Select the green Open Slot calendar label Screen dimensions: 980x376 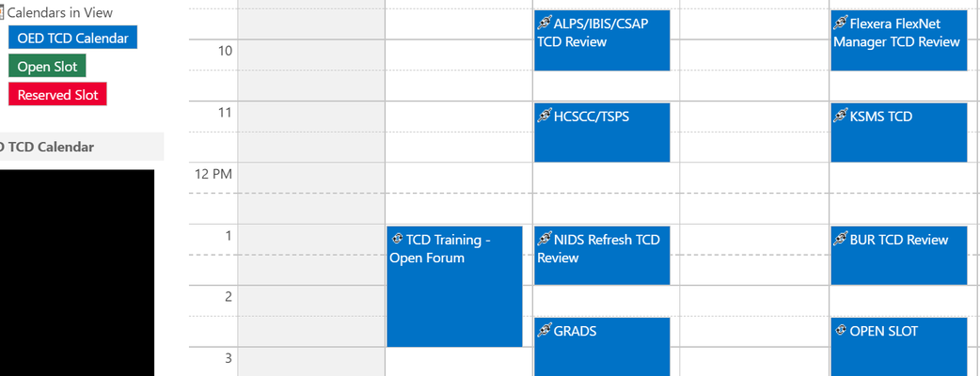47,66
